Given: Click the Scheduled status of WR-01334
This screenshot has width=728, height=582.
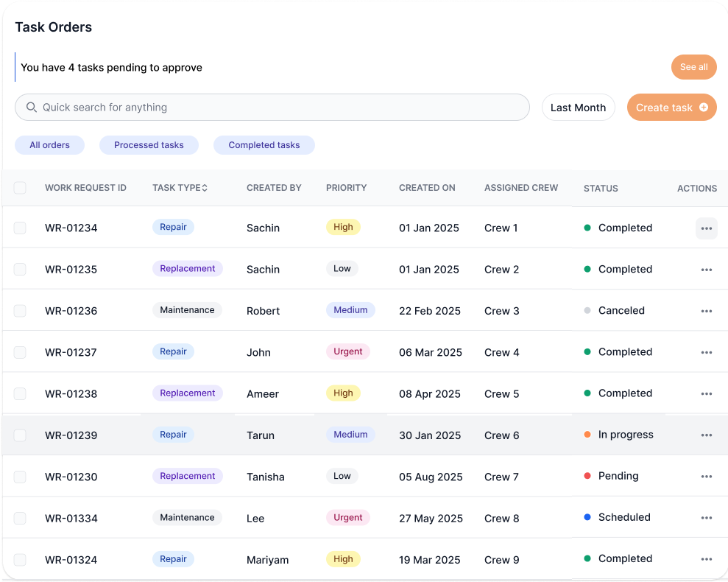Looking at the screenshot, I should coord(617,517).
